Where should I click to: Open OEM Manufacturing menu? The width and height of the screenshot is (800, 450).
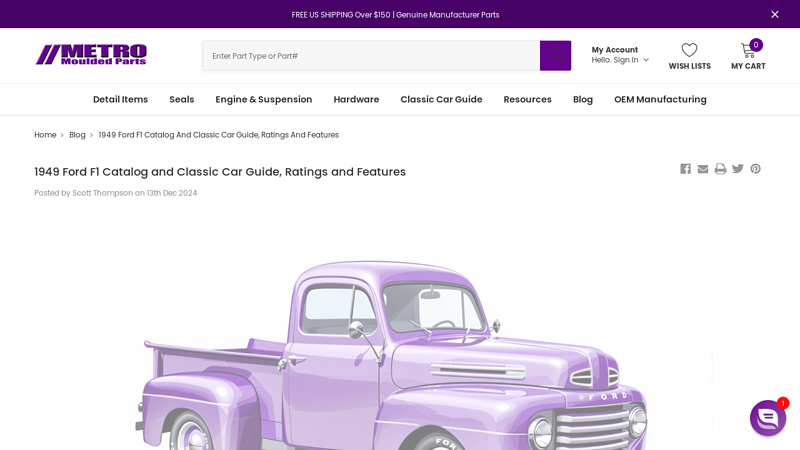(x=660, y=99)
